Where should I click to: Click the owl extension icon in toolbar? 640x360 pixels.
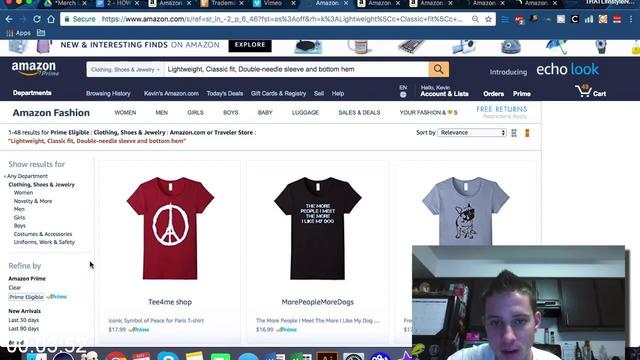point(603,19)
